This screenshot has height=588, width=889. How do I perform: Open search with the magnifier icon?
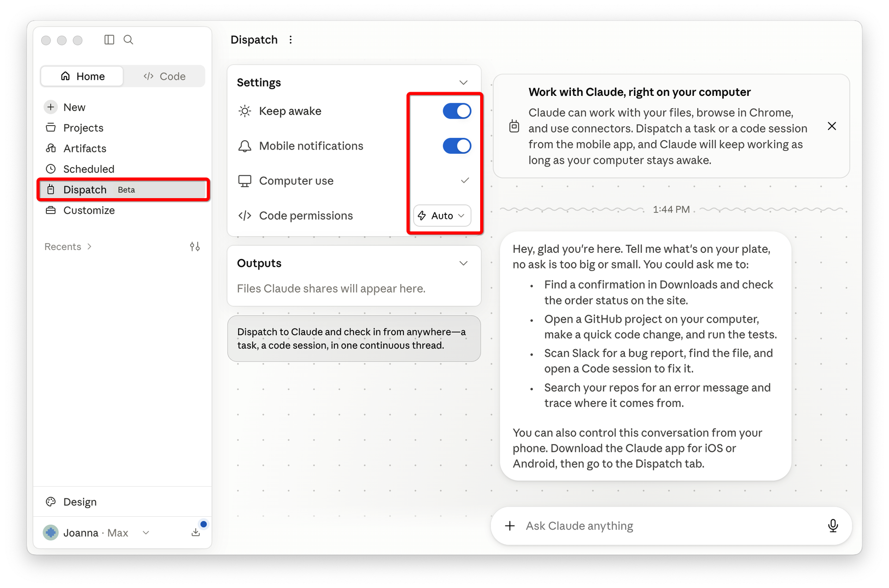click(128, 40)
